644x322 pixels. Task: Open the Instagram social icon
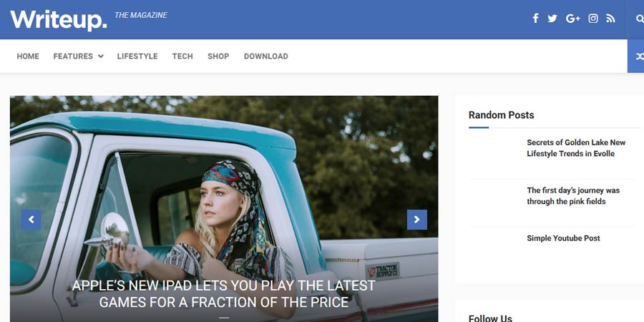(593, 18)
